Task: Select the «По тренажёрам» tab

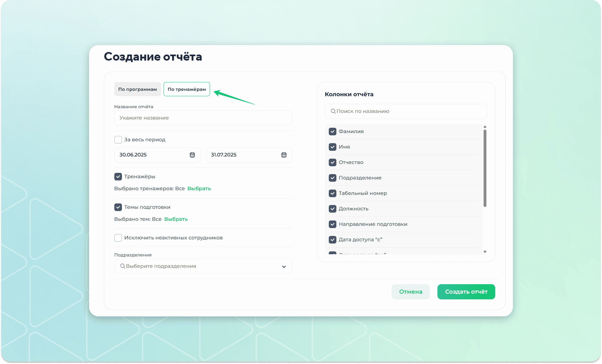Action: click(x=187, y=89)
